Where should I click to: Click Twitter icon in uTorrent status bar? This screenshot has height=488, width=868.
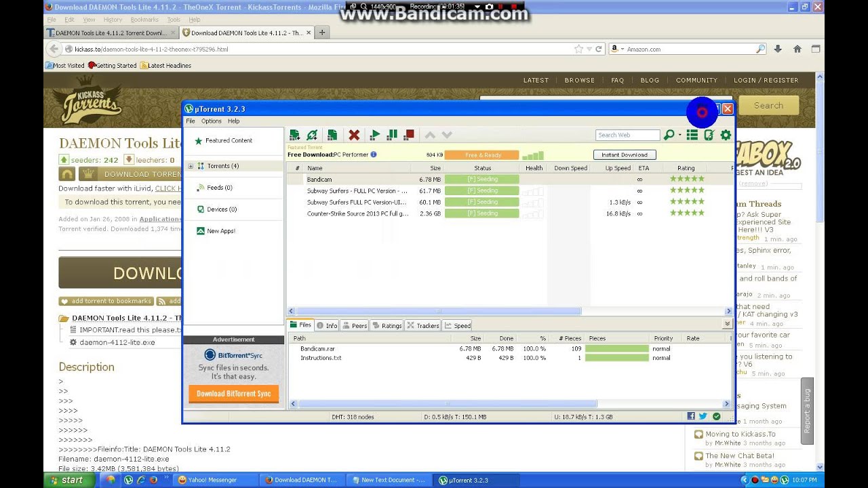tap(703, 416)
